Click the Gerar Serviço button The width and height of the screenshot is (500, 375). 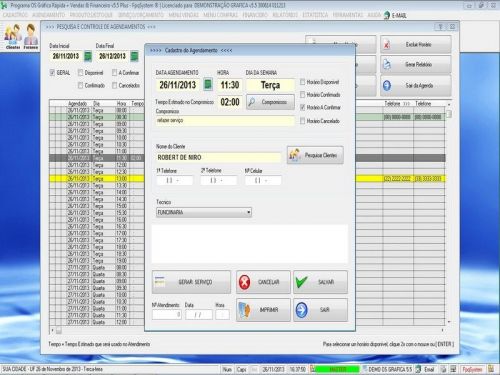pyautogui.click(x=191, y=282)
